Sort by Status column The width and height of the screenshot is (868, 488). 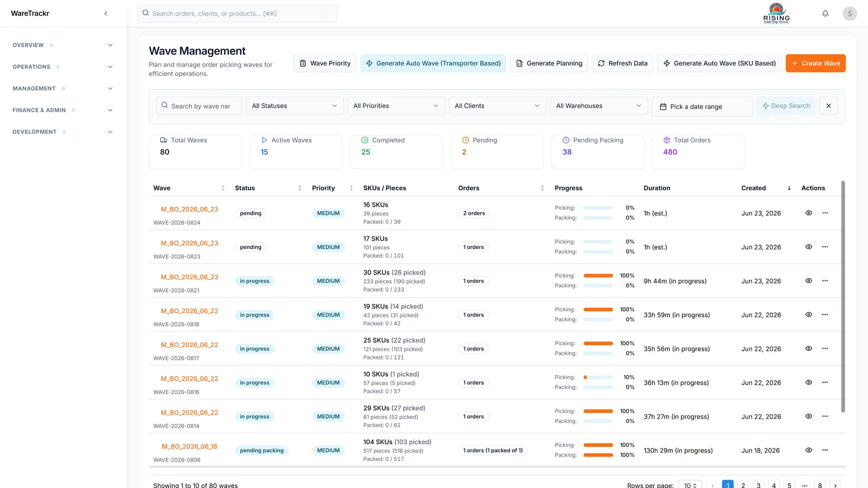299,188
